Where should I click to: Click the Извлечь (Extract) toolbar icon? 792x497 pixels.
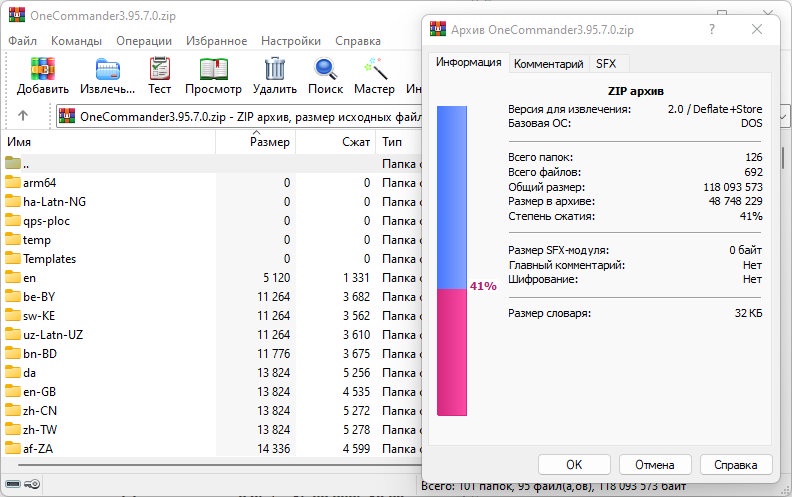coord(106,70)
